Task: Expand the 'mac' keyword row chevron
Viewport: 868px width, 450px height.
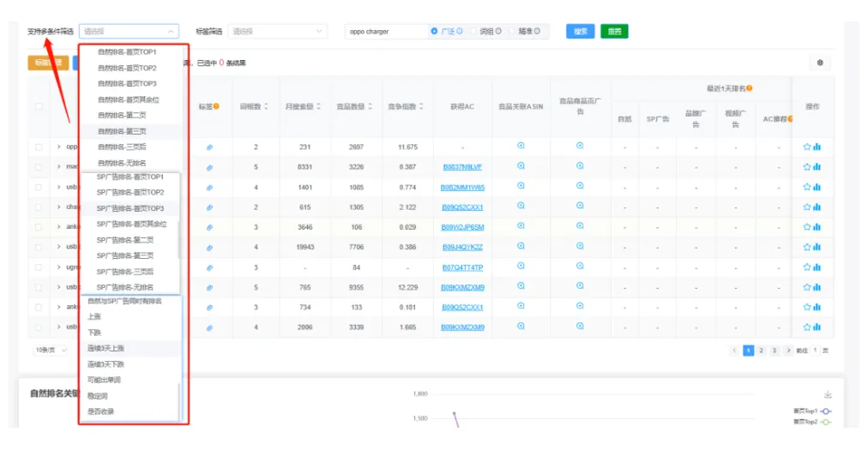Action: [x=58, y=166]
